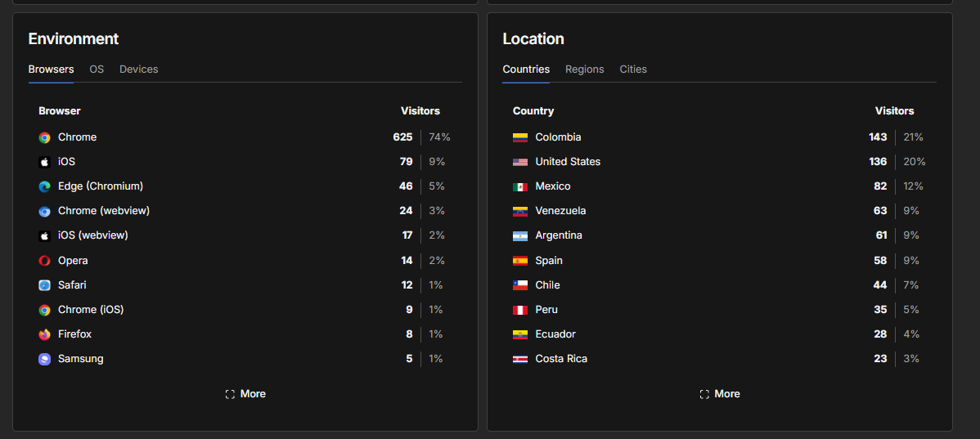Select the United States country name

(569, 161)
